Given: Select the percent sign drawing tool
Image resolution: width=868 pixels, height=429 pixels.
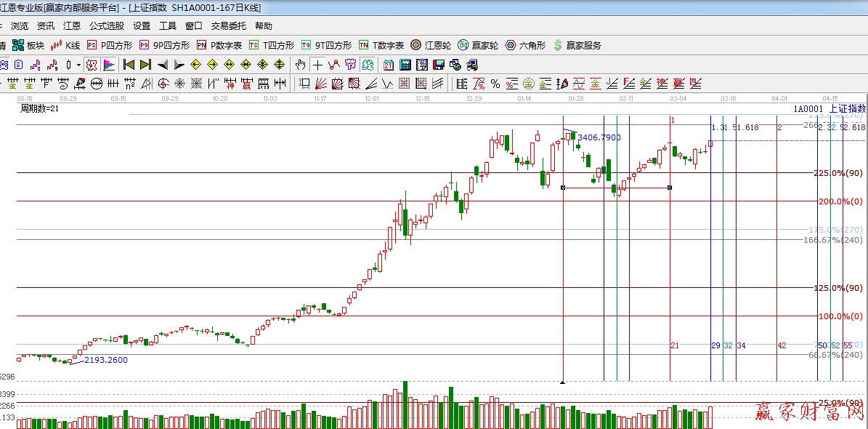Looking at the screenshot, I should click(495, 84).
